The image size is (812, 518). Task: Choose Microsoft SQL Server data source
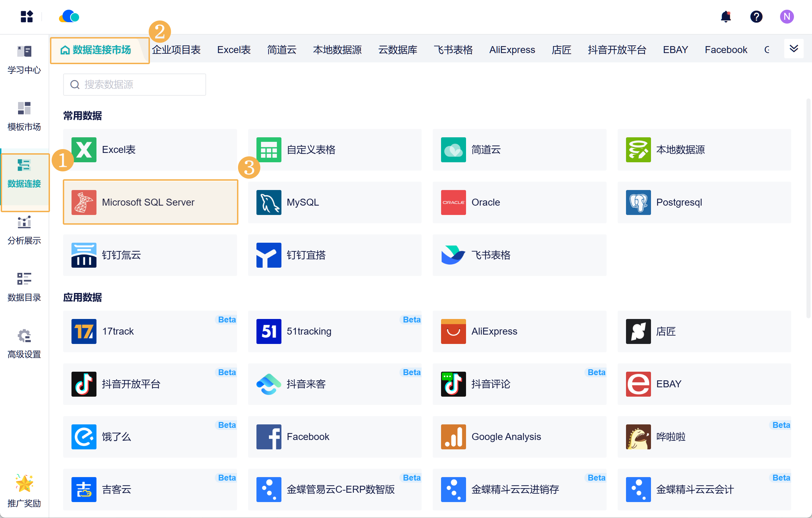(x=150, y=202)
